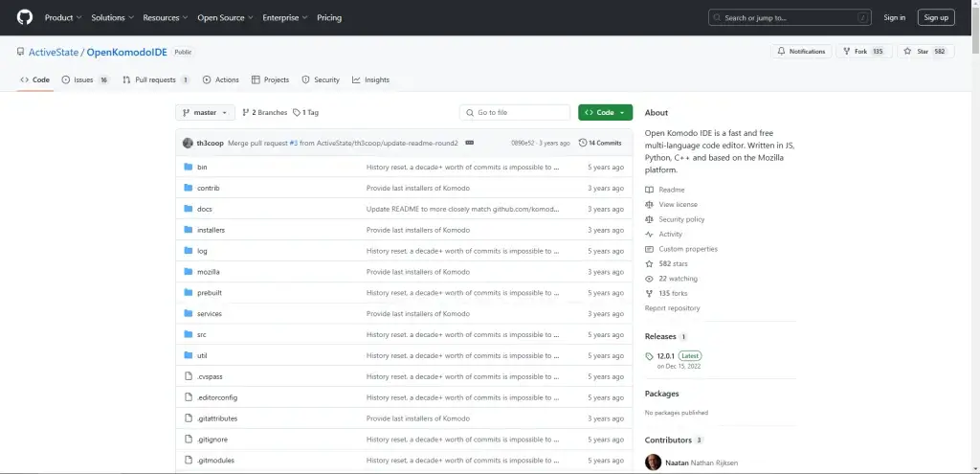The image size is (980, 474).
Task: Open the Actions tab
Action: coord(221,79)
